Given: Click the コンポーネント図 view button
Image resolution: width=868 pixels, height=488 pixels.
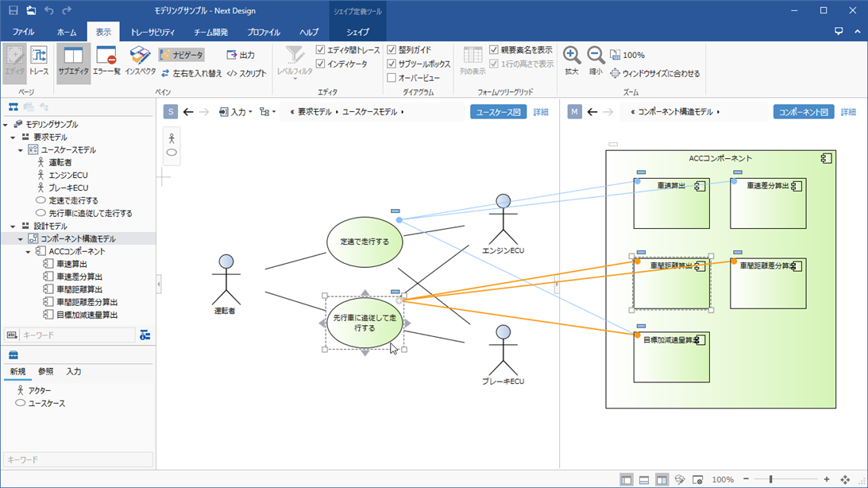Looking at the screenshot, I should click(803, 112).
